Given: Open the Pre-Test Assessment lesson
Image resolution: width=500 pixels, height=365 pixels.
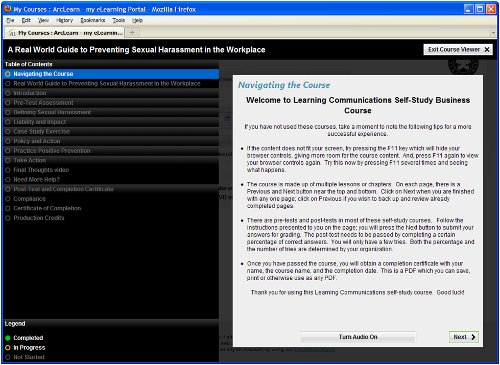Looking at the screenshot, I should click(x=111, y=103).
